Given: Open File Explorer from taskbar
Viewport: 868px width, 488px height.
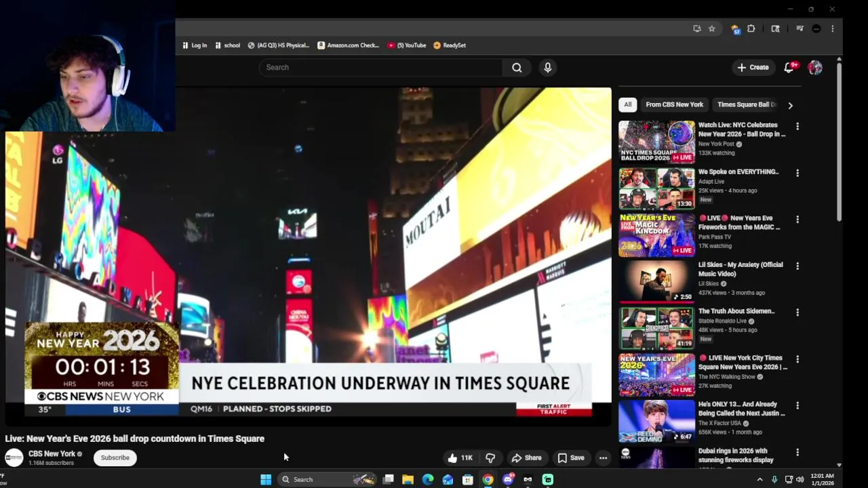Looking at the screenshot, I should tap(408, 479).
